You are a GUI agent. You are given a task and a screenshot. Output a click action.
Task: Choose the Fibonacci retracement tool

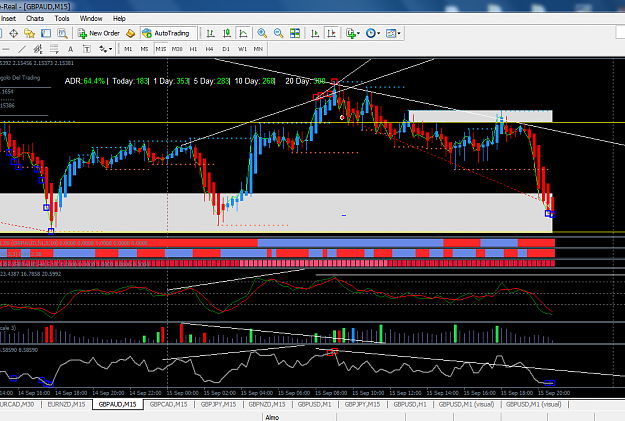(x=54, y=49)
